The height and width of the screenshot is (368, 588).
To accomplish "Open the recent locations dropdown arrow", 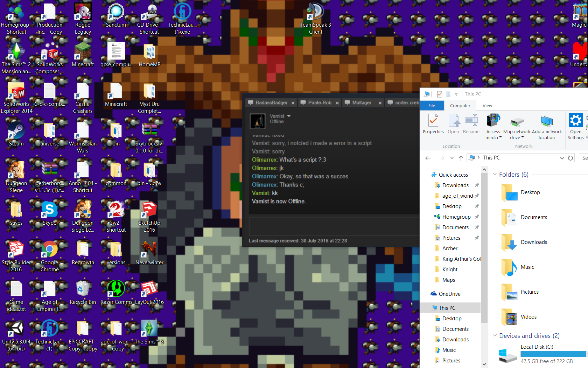I will 452,158.
